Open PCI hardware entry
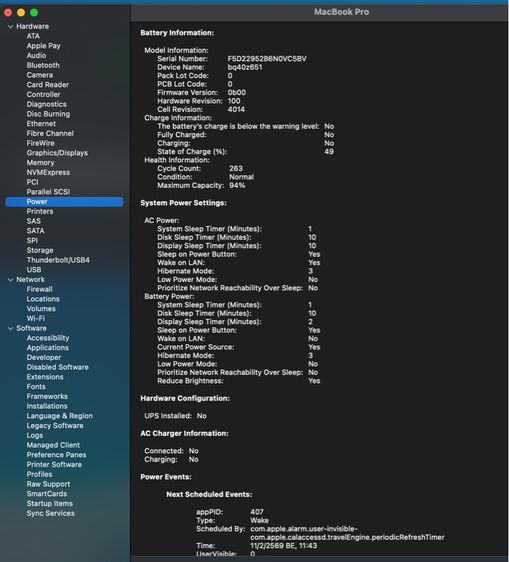The height and width of the screenshot is (562, 509). [32, 182]
